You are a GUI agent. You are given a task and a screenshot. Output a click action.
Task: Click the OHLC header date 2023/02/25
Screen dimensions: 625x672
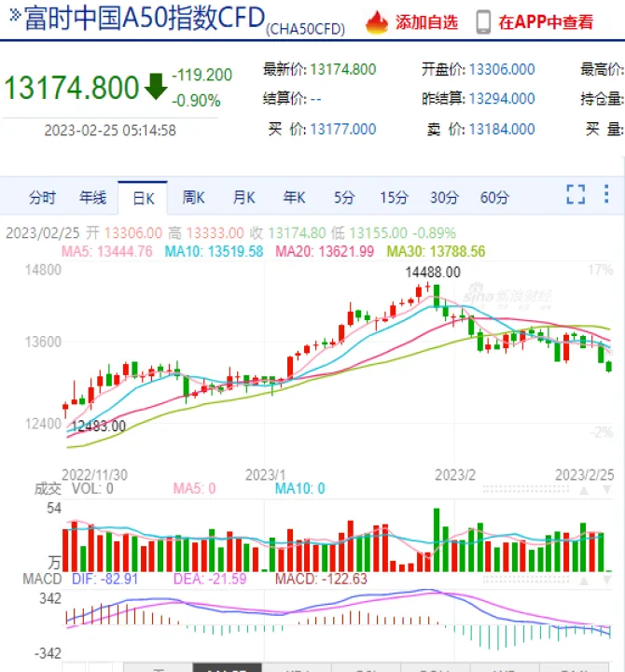click(x=43, y=233)
